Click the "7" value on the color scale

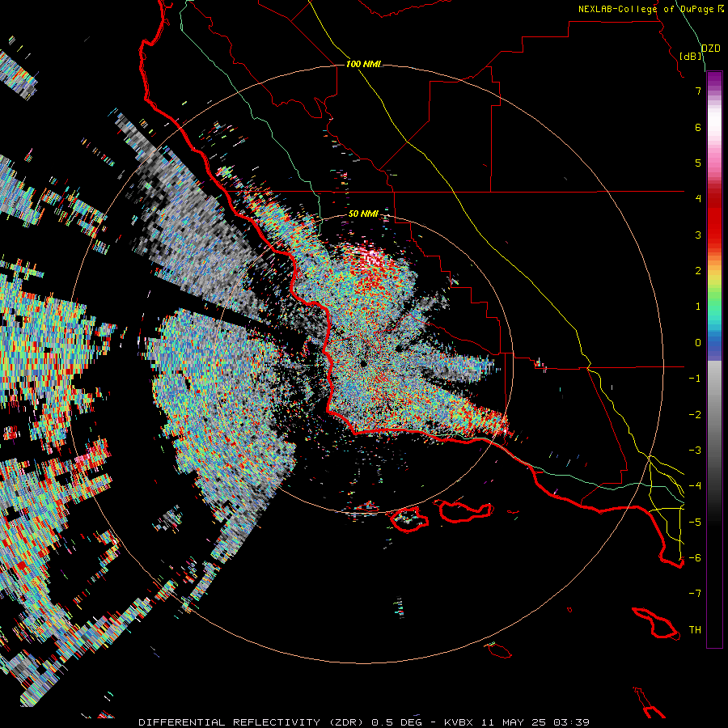(x=698, y=91)
